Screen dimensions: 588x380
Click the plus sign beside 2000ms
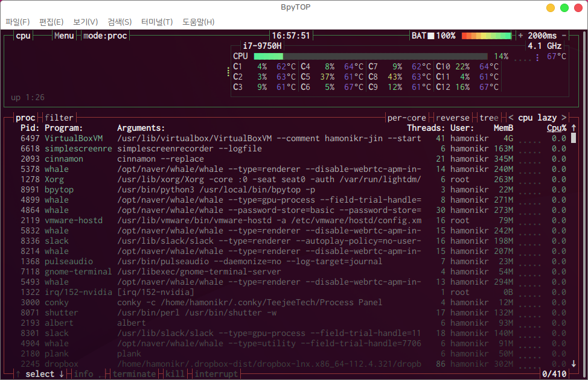pos(520,36)
